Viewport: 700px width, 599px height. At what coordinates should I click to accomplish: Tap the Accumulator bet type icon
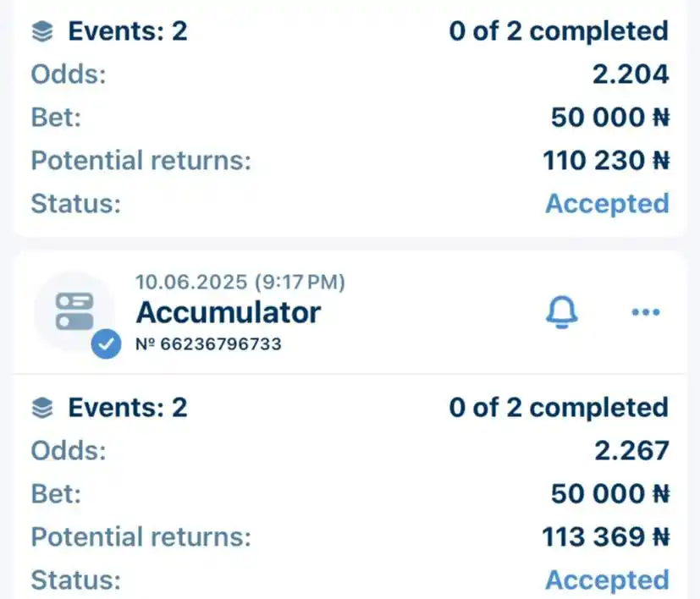pos(74,311)
